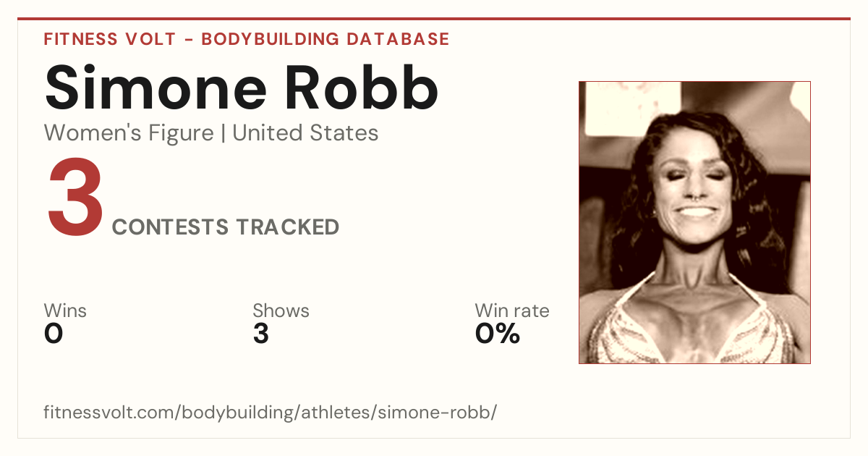Image resolution: width=868 pixels, height=456 pixels.
Task: Click the Shows value of 3
Action: tap(261, 334)
